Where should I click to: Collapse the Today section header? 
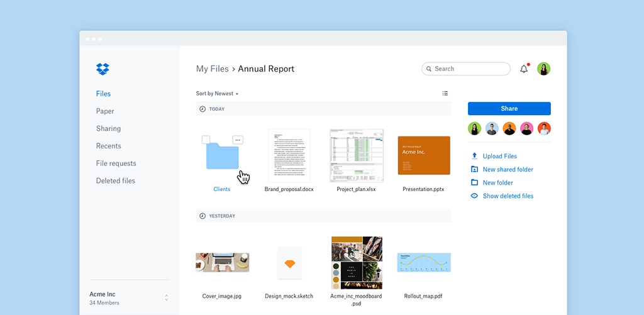[203, 109]
